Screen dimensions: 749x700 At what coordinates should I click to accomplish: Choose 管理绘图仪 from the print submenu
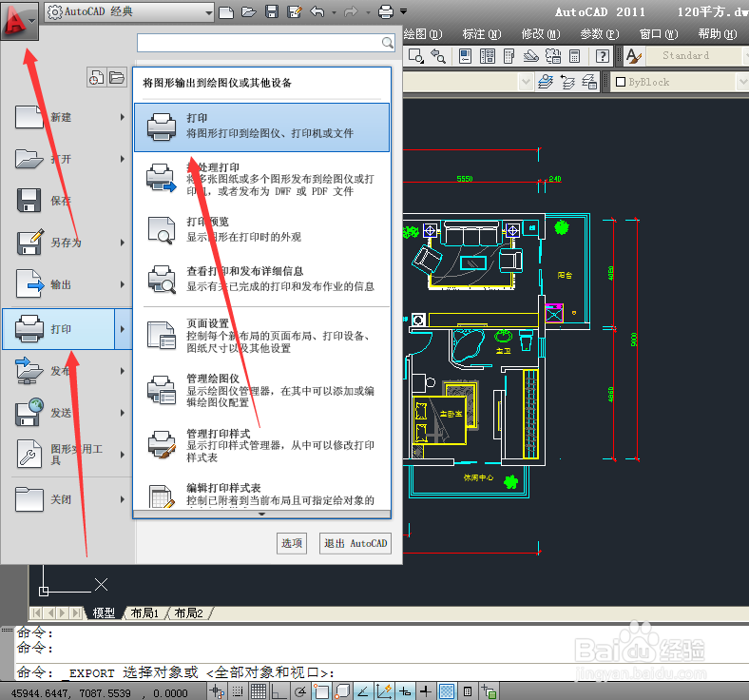tap(261, 390)
